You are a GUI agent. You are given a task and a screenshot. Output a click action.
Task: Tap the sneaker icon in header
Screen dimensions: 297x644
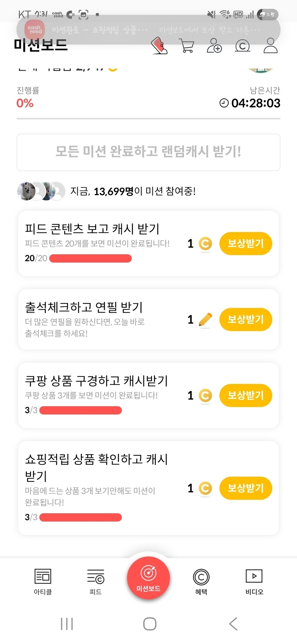click(160, 46)
